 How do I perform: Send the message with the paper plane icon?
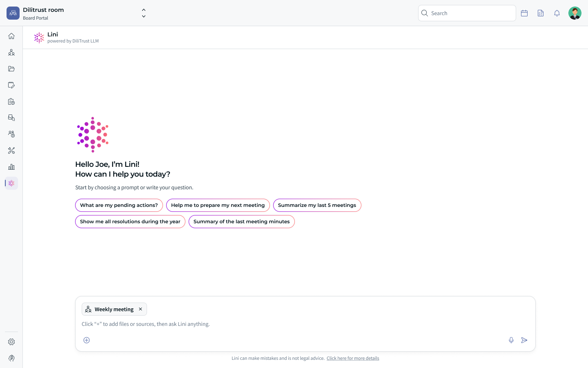[x=524, y=340]
